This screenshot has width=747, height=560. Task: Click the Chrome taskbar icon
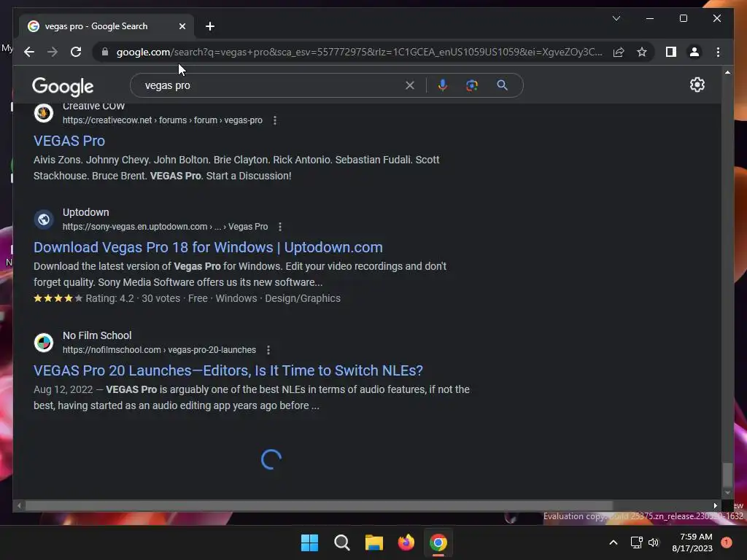click(x=438, y=542)
